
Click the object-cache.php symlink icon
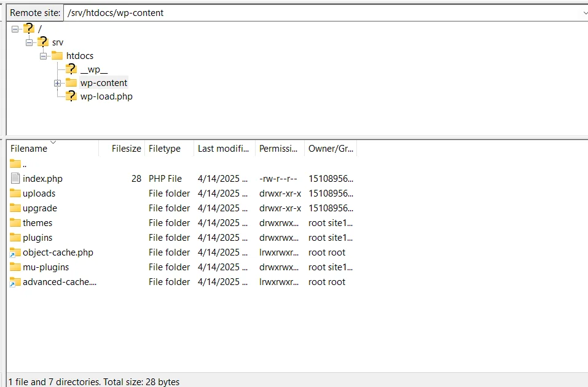click(x=15, y=252)
